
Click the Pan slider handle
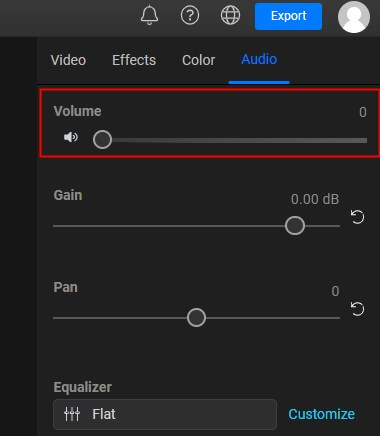[196, 317]
